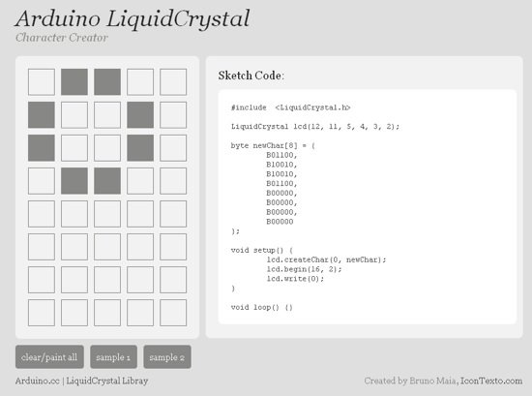Turn off filled pixel row 3, column 1
The image size is (532, 396).
pos(42,148)
